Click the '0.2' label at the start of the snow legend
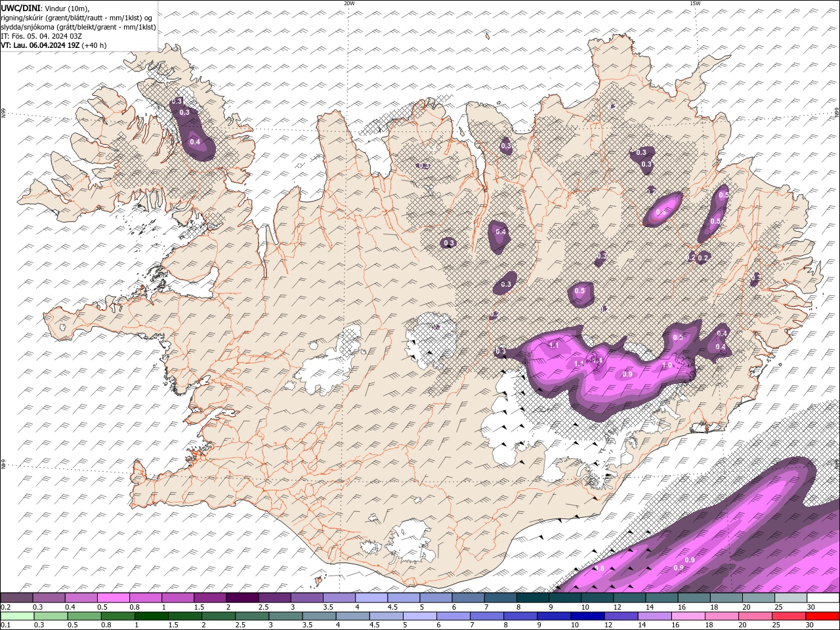 pos(6,607)
